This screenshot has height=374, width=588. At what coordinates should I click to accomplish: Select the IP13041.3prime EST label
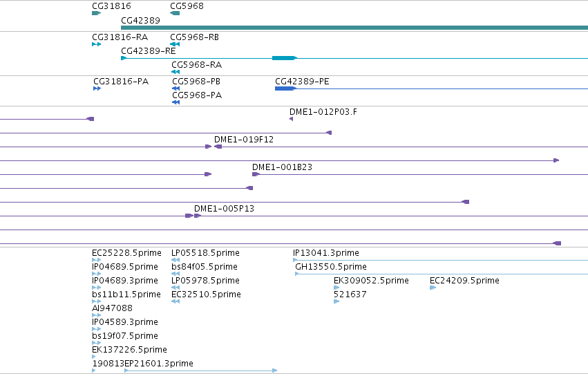(x=326, y=253)
